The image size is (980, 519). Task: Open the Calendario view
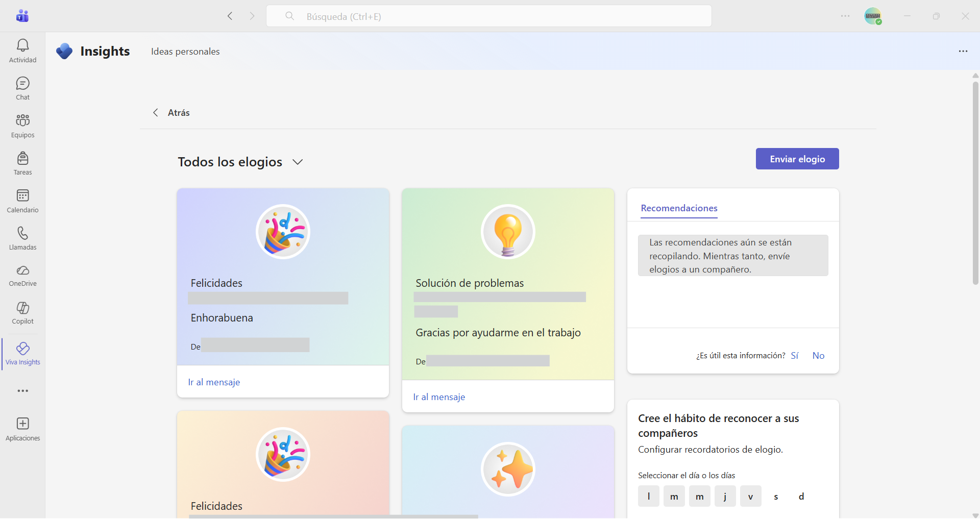(22, 201)
